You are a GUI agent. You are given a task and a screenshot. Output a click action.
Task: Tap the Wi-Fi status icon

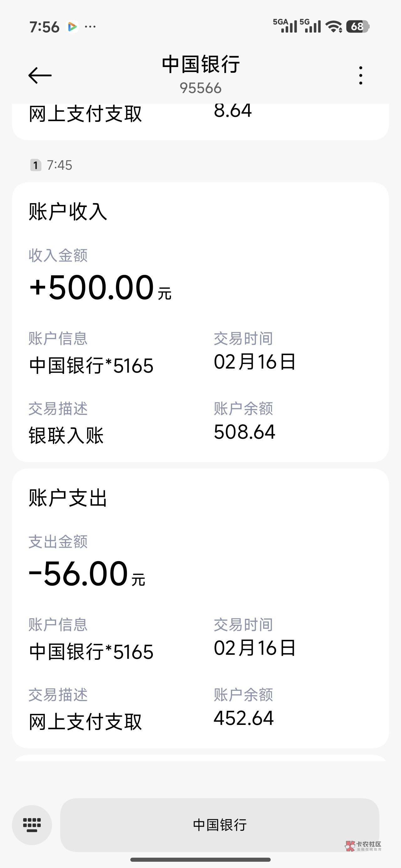(334, 26)
